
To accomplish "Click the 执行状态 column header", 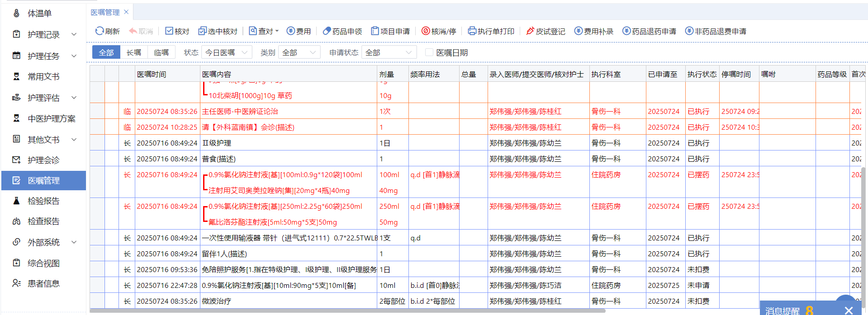I will 702,74.
